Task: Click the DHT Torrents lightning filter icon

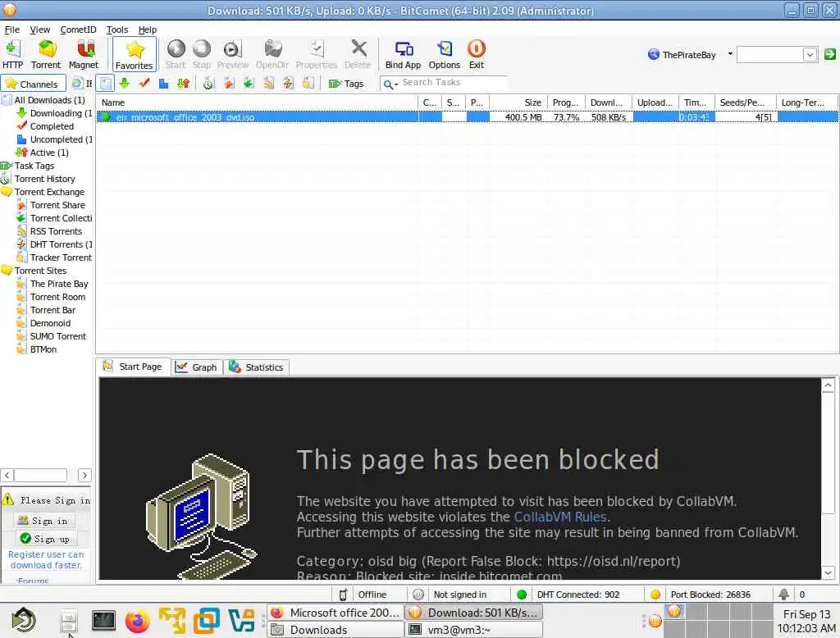Action: click(288, 83)
